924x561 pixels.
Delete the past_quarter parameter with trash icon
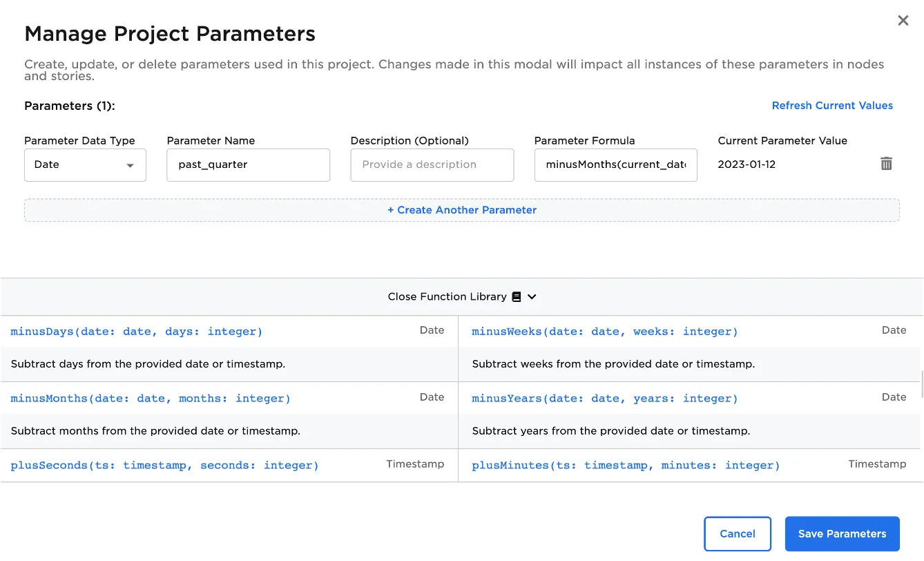(886, 164)
